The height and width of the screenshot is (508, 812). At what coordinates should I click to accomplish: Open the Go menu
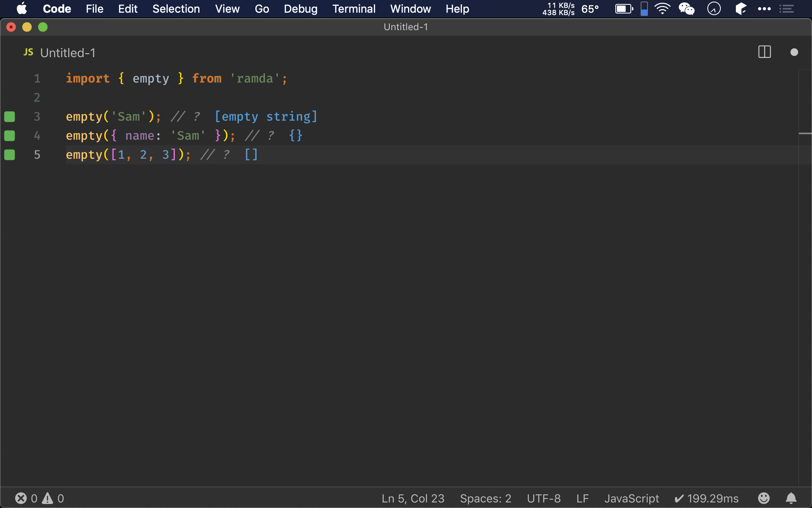click(x=262, y=9)
